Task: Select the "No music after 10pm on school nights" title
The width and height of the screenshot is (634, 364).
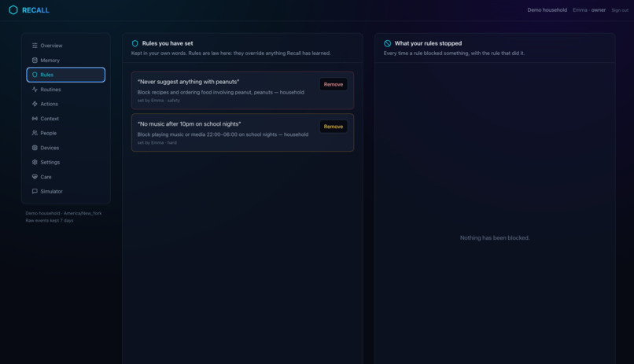Action: pos(190,123)
